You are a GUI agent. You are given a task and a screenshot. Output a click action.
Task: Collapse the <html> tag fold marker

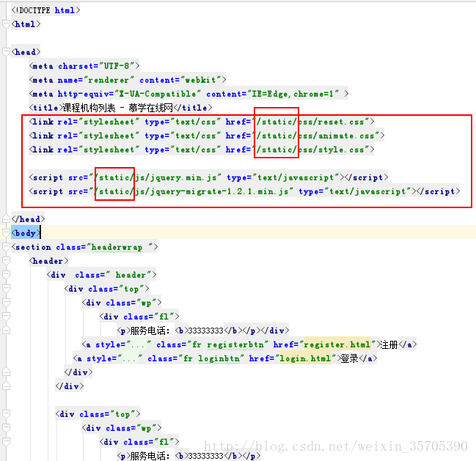coord(6,24)
